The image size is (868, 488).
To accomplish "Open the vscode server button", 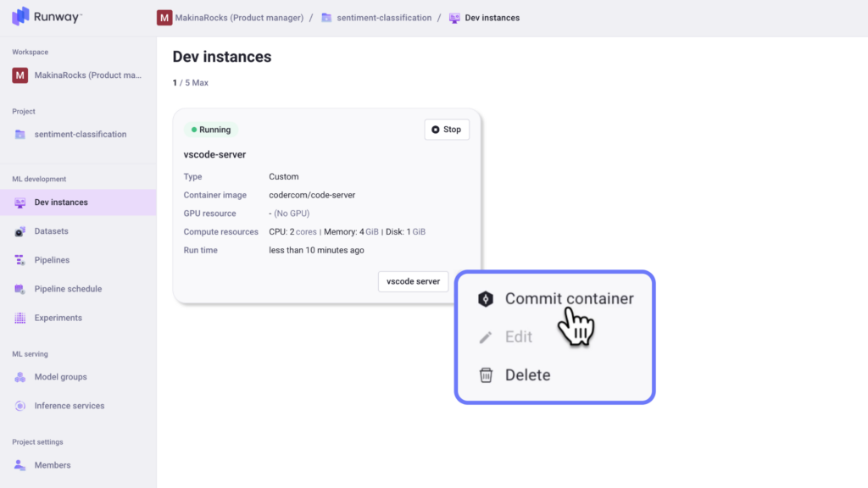I will tap(413, 281).
